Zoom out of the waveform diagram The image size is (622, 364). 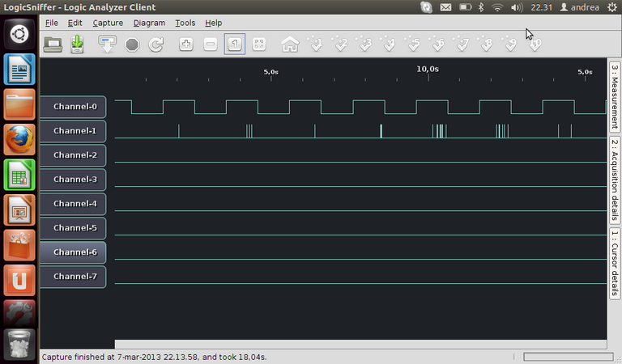click(210, 44)
